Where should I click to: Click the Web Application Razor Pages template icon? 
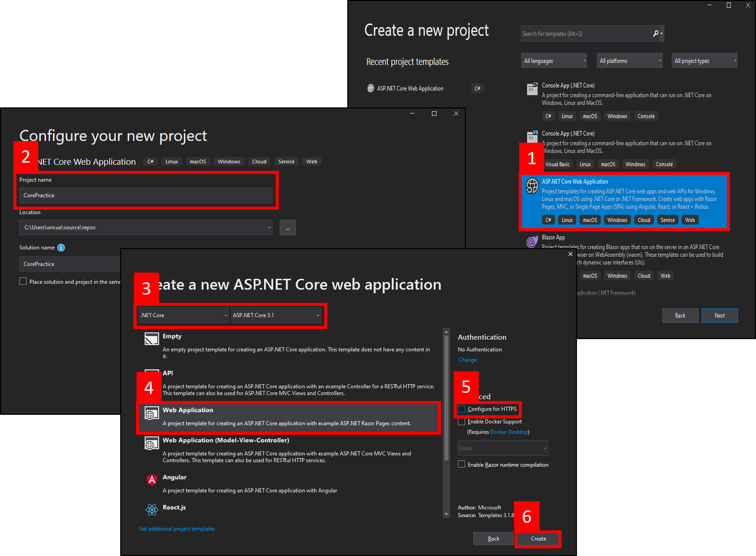(x=151, y=414)
